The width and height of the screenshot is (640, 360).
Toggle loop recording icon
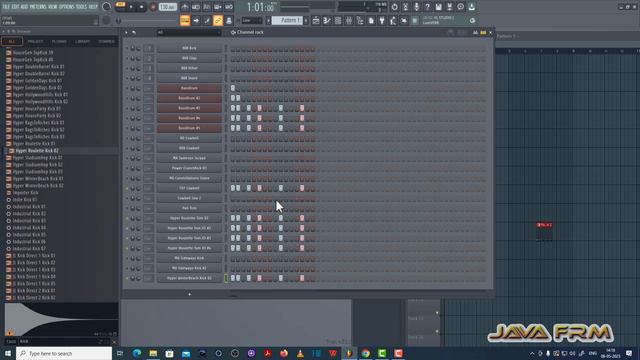point(229,7)
